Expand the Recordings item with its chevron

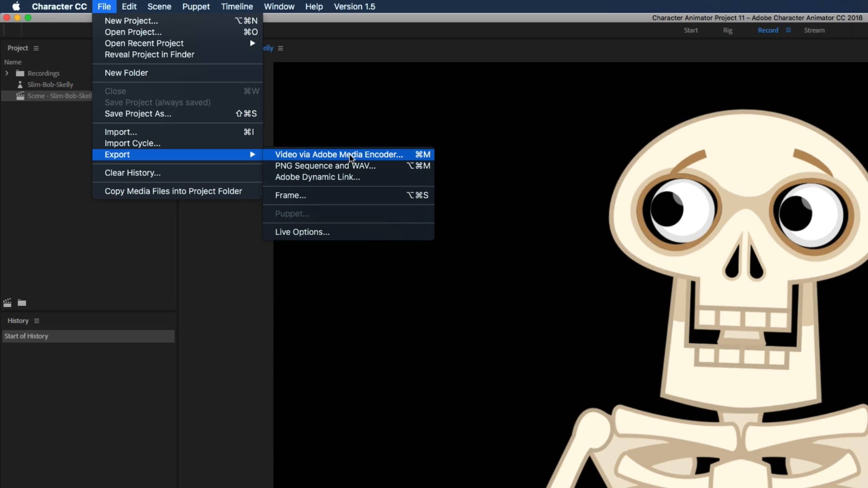click(x=7, y=73)
